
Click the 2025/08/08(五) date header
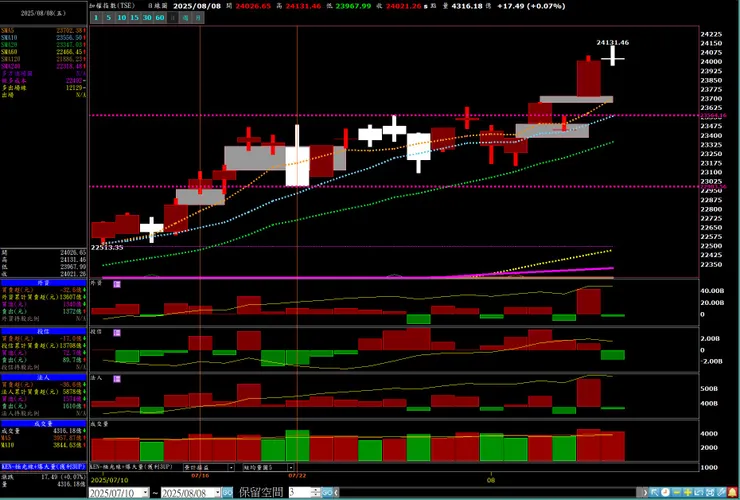tap(43, 13)
